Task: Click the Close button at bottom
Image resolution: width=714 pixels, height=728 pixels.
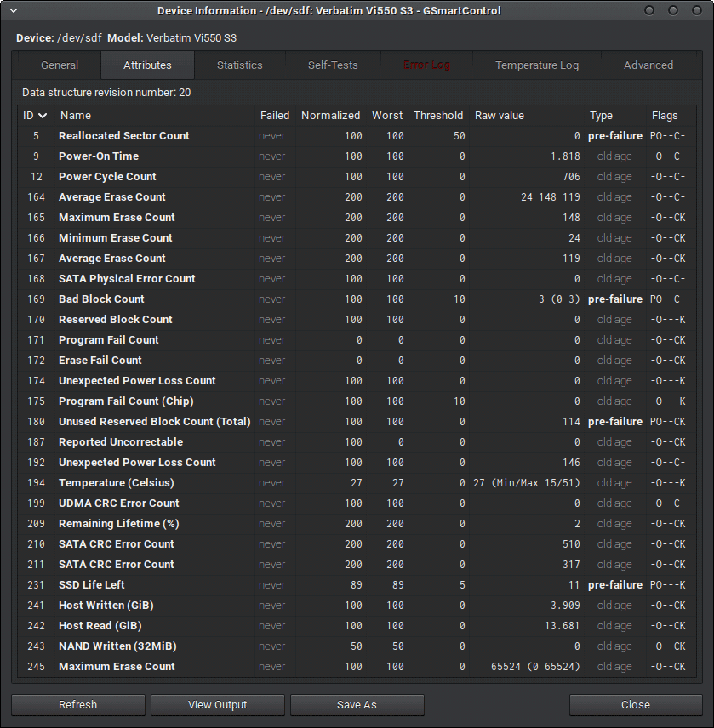Action: pyautogui.click(x=636, y=705)
